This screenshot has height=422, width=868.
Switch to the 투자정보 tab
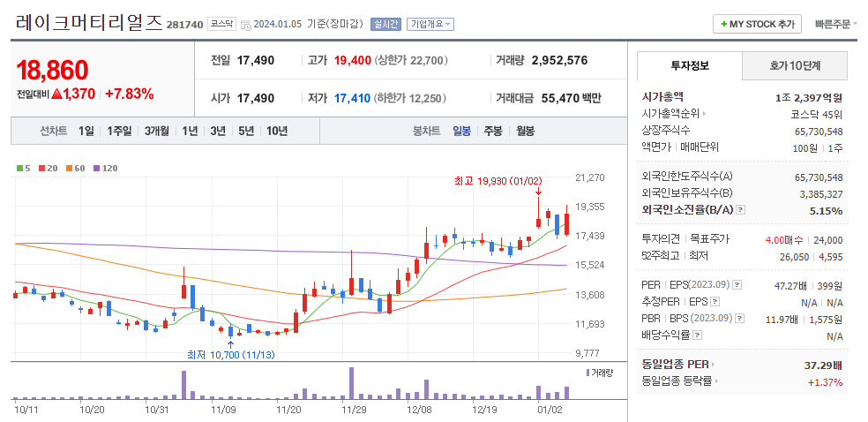pos(689,65)
